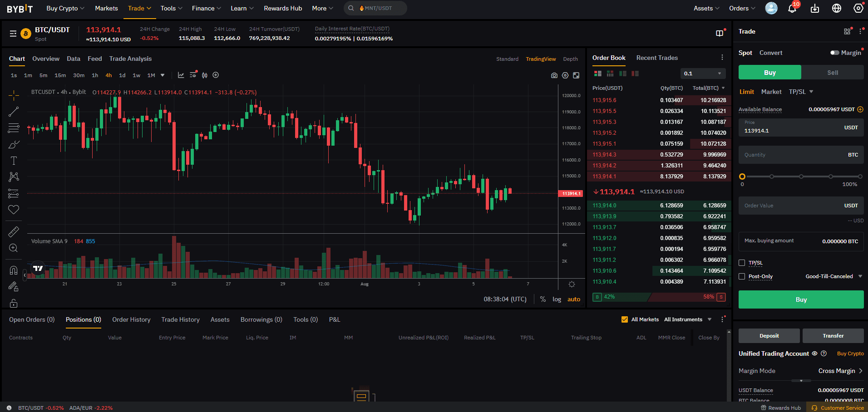Select the Market order tab
Screen dimensions: 868x412
point(771,92)
